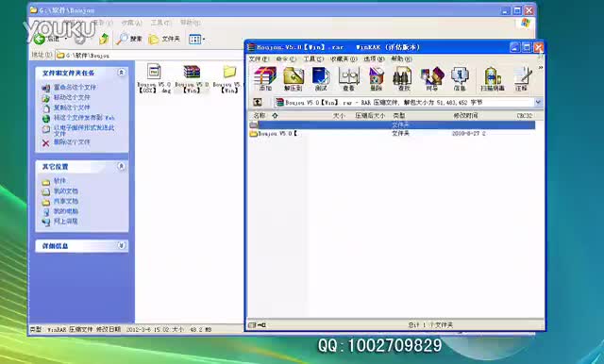
Task: Show more WinRAR toolbar buttons via » chevron
Action: (x=541, y=68)
